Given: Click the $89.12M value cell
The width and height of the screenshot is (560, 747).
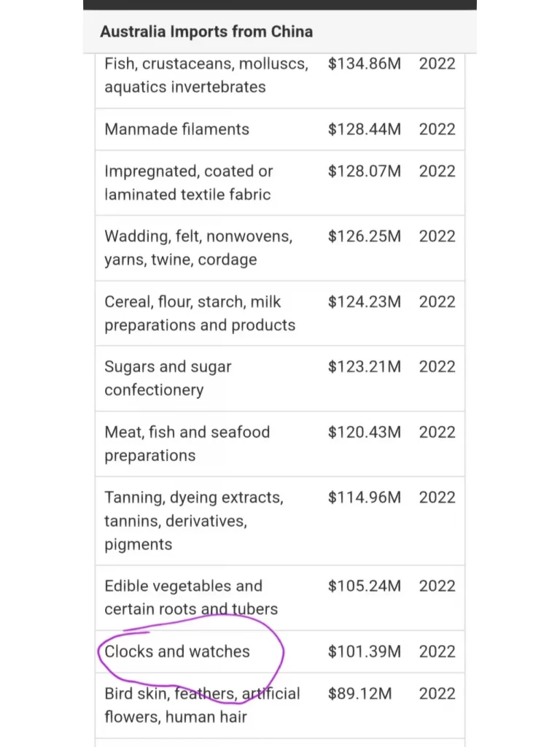Looking at the screenshot, I should [x=359, y=693].
